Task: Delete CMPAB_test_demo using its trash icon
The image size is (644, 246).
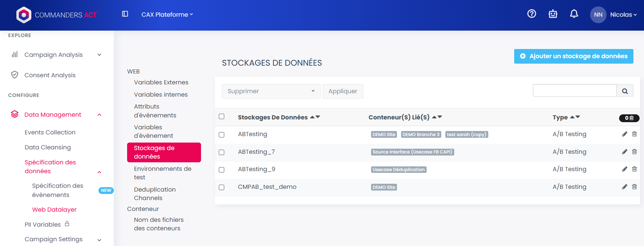Action: pyautogui.click(x=634, y=187)
